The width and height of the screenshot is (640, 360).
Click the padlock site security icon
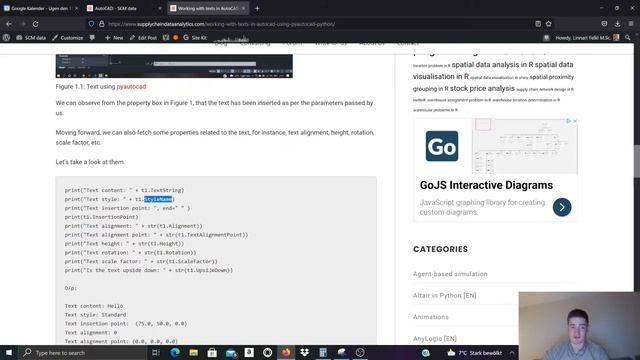click(102, 24)
